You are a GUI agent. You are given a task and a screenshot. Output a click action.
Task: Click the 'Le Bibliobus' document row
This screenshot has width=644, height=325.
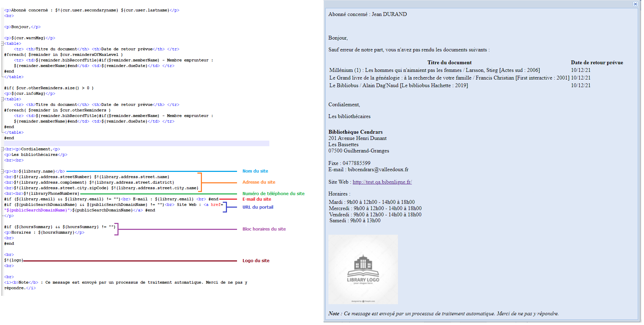(398, 85)
